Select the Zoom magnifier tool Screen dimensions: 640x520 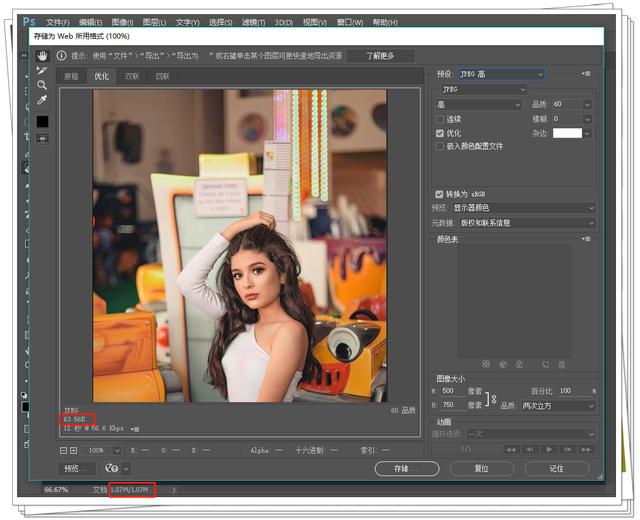pyautogui.click(x=42, y=85)
